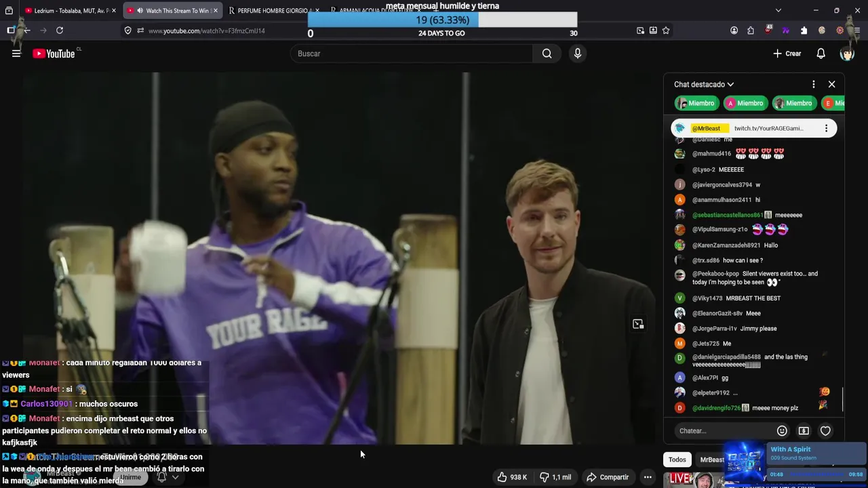Open the YouTube hamburger guide menu

(x=16, y=54)
